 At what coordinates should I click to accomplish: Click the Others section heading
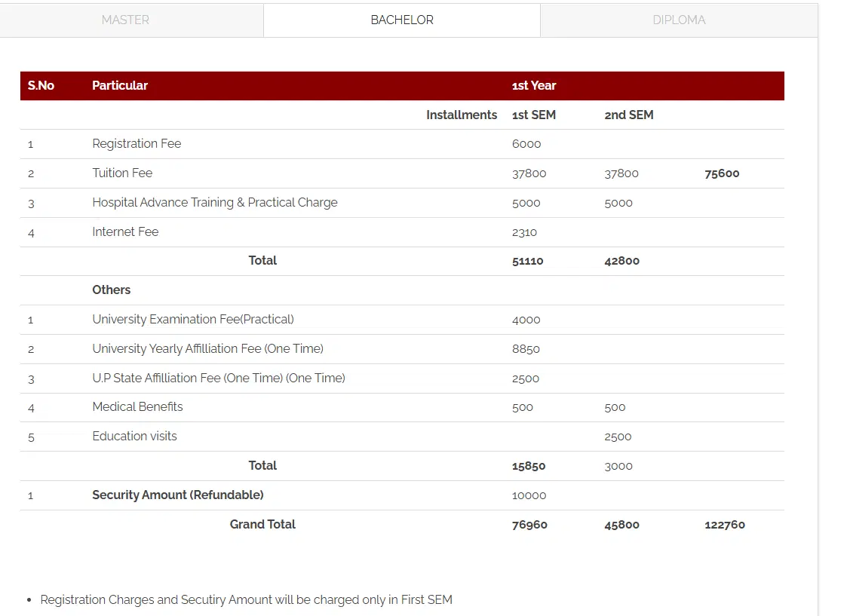coord(112,290)
